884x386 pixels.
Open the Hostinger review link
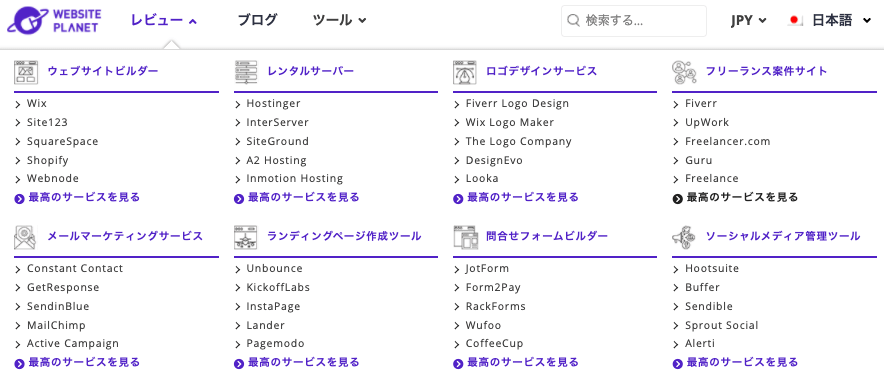(x=273, y=104)
